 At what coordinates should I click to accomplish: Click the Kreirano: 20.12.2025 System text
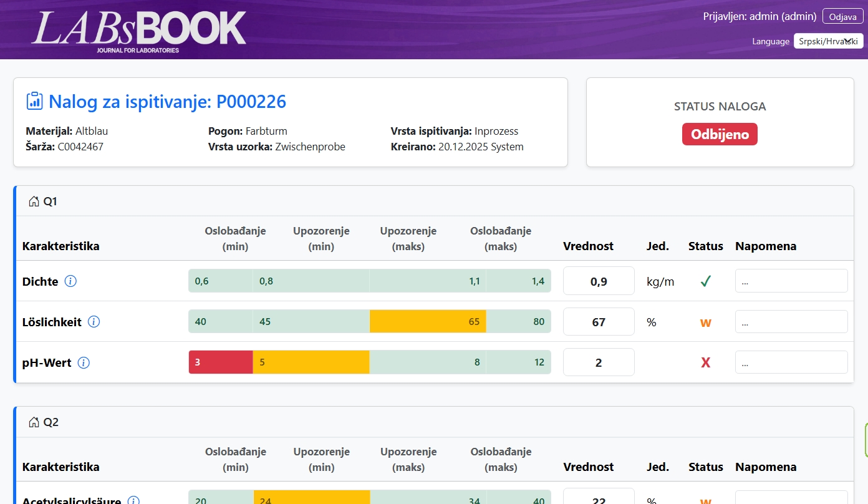click(x=457, y=147)
